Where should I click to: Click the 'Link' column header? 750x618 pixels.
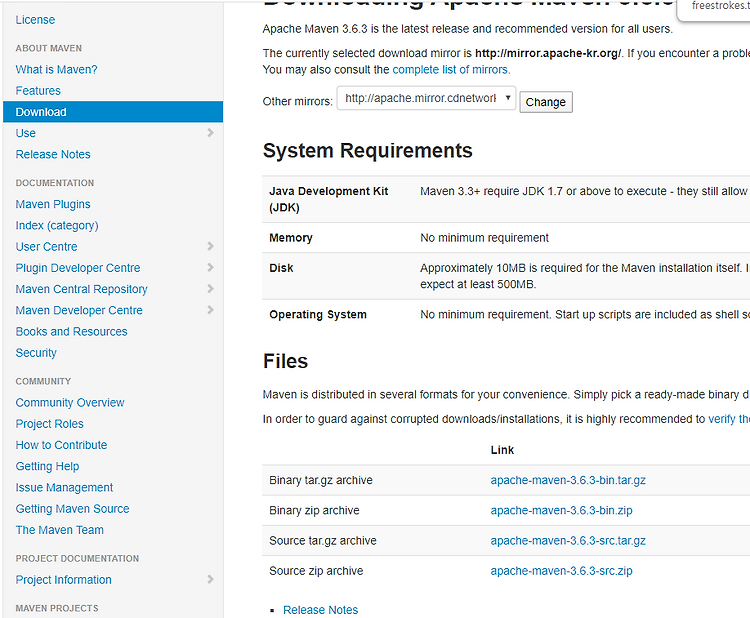[502, 450]
